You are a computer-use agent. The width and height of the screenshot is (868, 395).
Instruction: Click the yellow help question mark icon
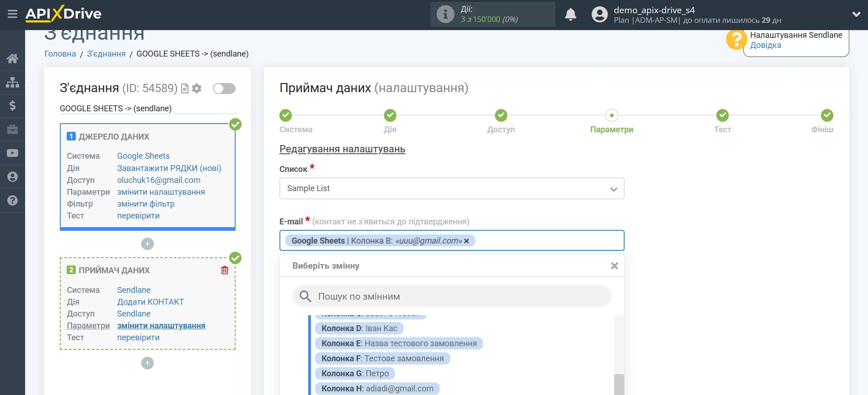736,40
